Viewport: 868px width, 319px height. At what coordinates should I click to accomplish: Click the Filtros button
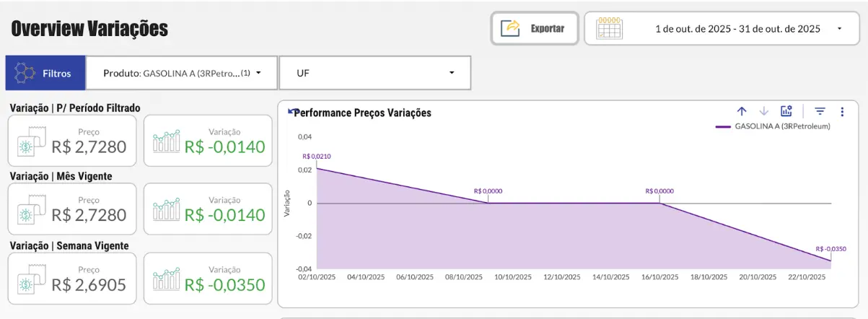[45, 74]
